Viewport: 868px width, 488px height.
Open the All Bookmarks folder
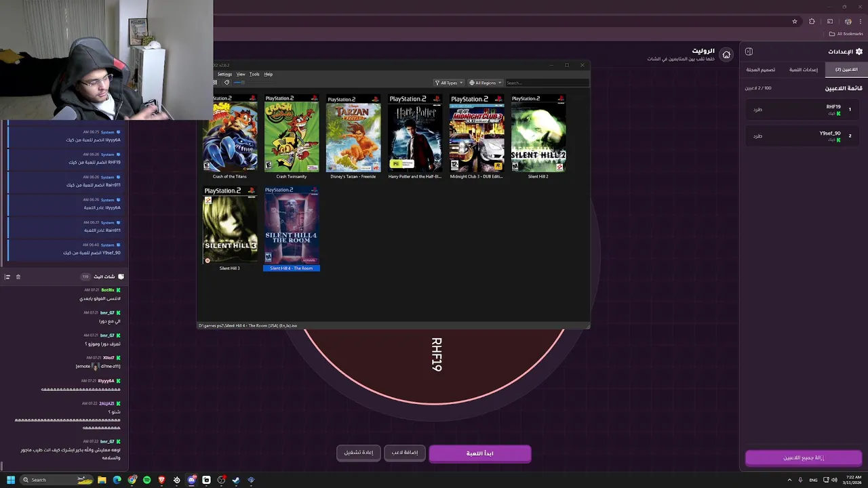coord(846,34)
